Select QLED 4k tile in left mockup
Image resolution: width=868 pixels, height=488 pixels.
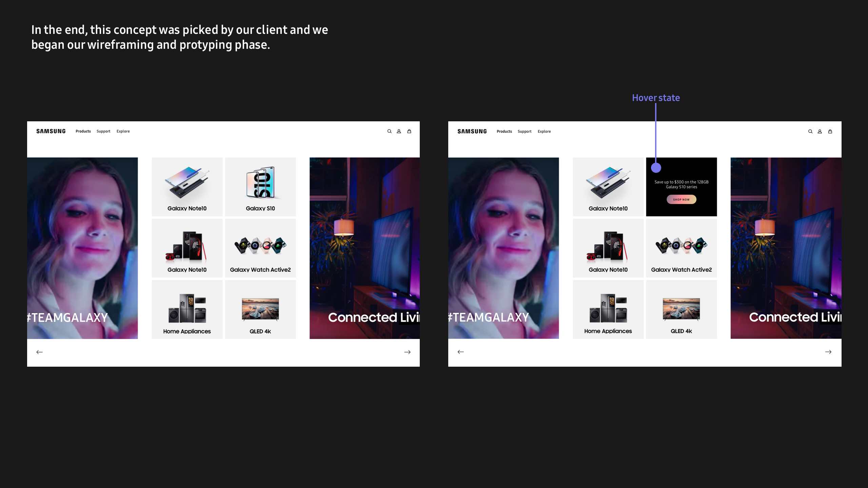(260, 309)
